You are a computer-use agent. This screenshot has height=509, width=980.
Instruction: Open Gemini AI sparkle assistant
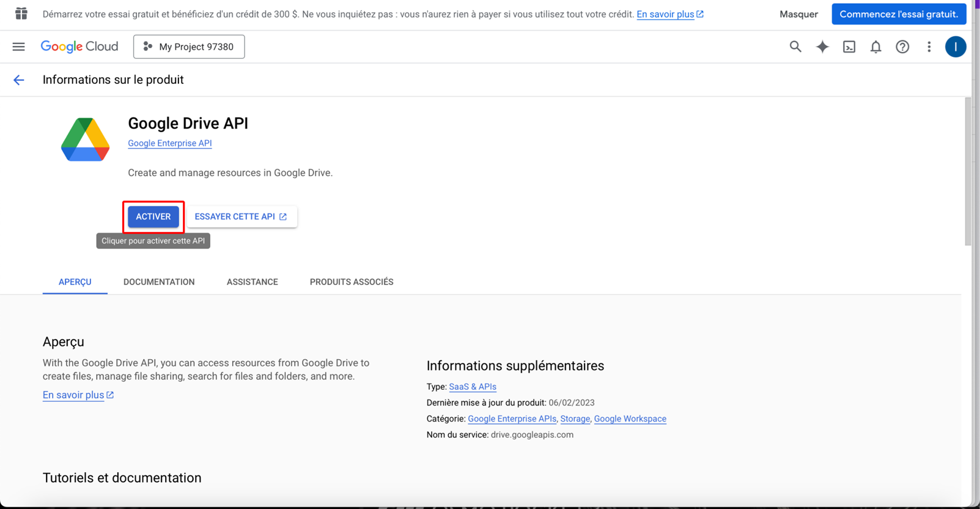[822, 46]
